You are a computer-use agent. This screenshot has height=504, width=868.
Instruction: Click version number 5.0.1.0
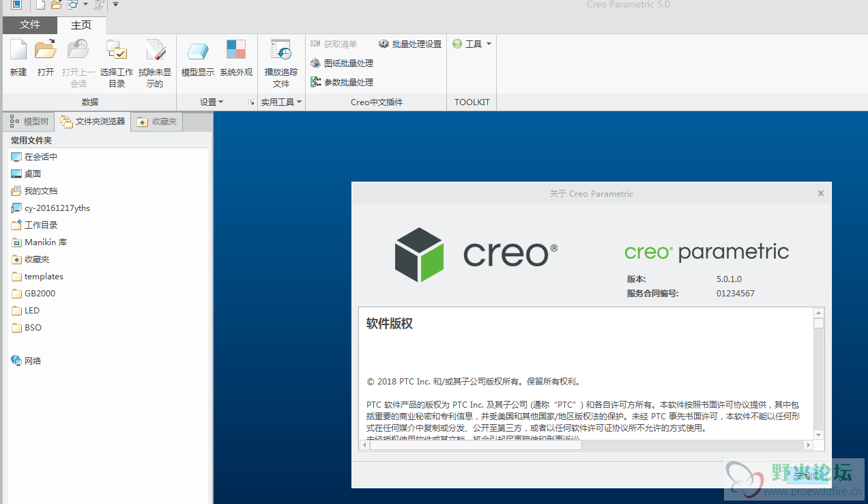[729, 279]
